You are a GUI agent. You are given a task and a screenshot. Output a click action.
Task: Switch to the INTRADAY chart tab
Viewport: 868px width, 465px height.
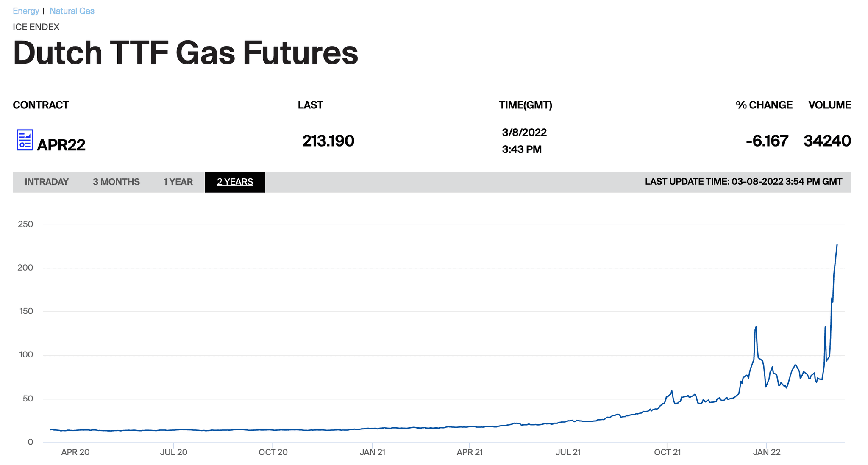tap(47, 182)
